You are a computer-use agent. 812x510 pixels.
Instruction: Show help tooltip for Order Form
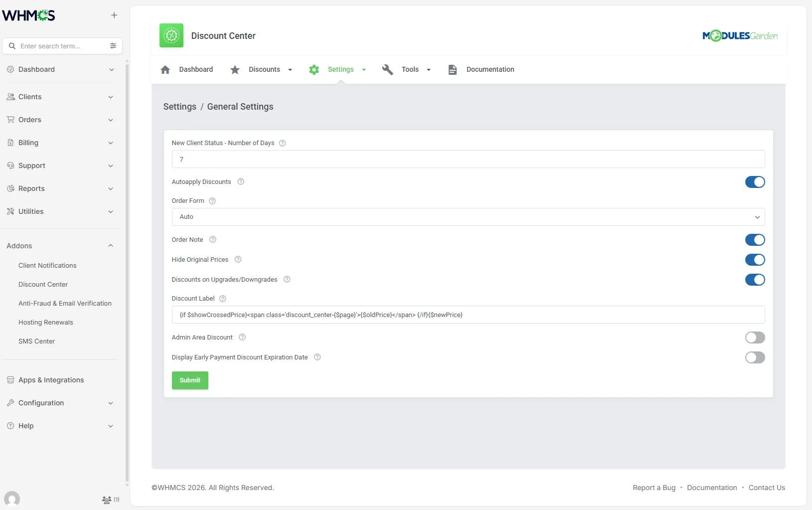[212, 201]
